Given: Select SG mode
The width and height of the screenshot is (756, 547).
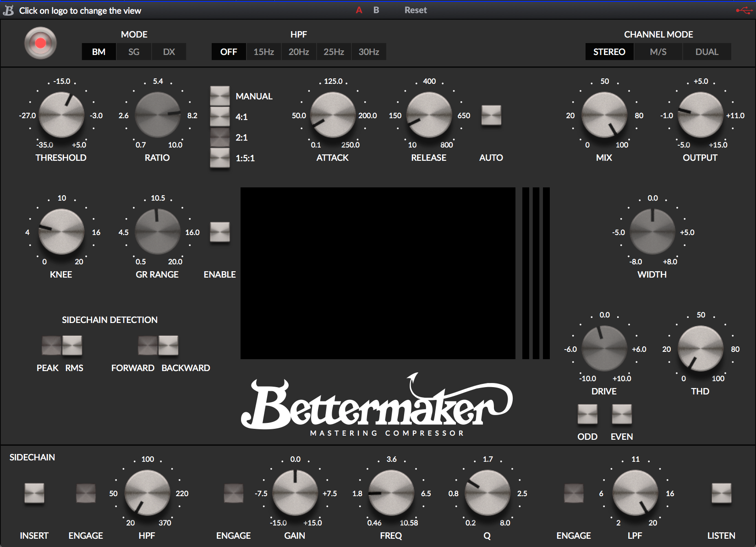Looking at the screenshot, I should coord(134,52).
